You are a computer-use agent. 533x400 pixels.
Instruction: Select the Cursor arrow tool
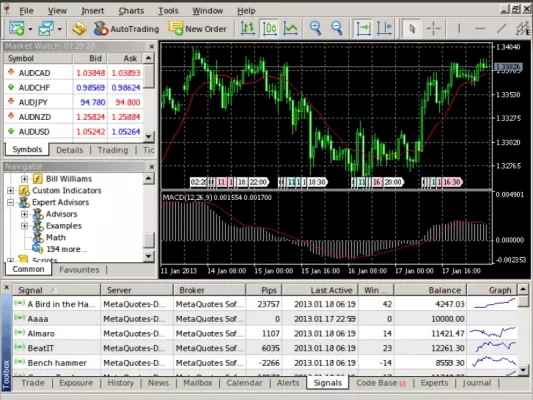tap(412, 29)
